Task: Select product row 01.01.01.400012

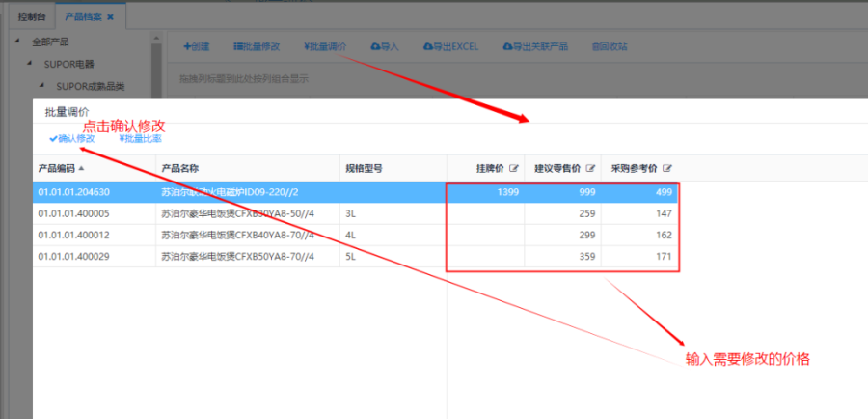Action: pyautogui.click(x=73, y=235)
